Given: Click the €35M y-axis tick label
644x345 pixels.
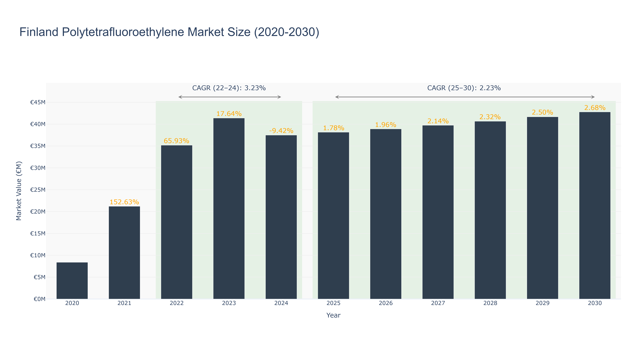Looking at the screenshot, I should [x=38, y=146].
